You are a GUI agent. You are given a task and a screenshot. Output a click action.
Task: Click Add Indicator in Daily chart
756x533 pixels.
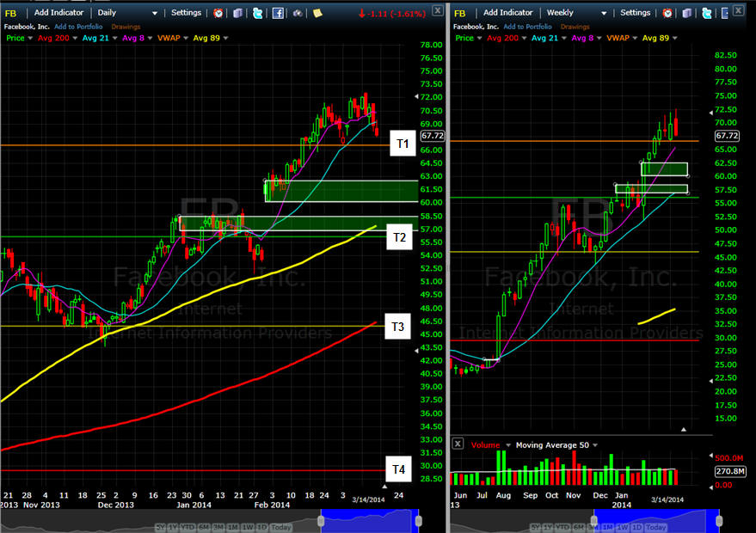point(58,13)
